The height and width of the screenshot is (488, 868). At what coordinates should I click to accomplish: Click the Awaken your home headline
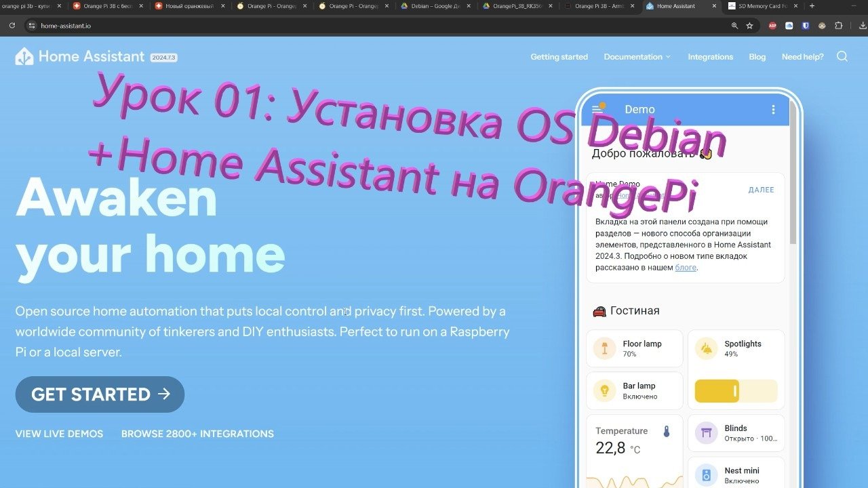tap(151, 227)
